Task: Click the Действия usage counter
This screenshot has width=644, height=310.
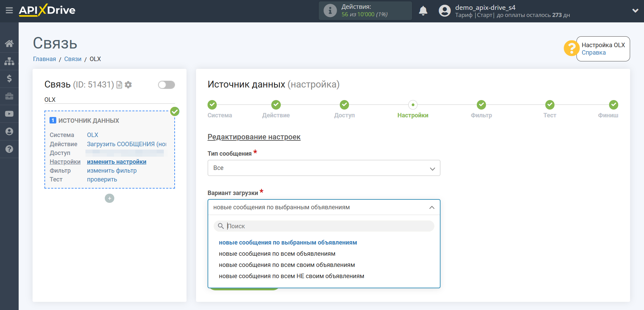Action: pyautogui.click(x=365, y=11)
